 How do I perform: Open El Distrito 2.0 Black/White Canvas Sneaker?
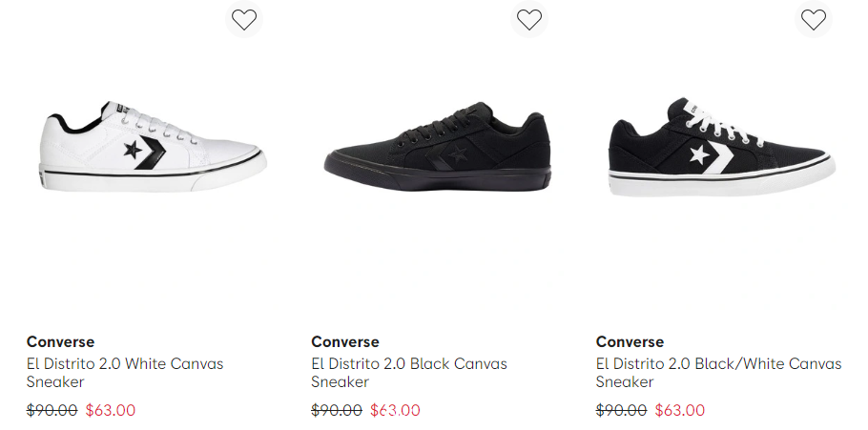(718, 373)
